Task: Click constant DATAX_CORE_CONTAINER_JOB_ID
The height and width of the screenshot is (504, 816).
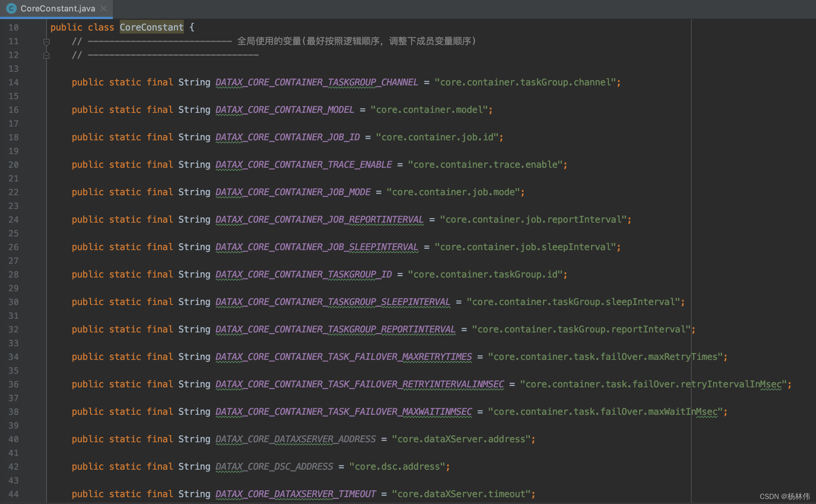Action: [287, 137]
